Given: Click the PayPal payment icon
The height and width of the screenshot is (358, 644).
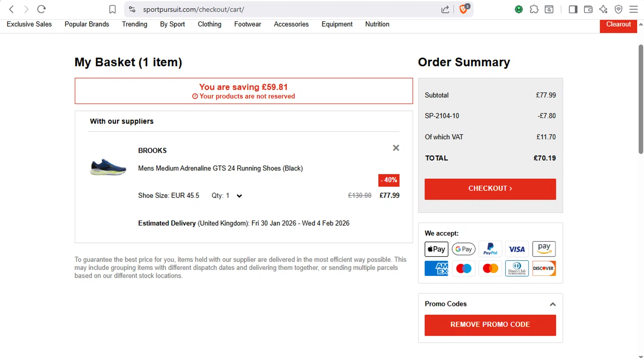Looking at the screenshot, I should tap(490, 249).
